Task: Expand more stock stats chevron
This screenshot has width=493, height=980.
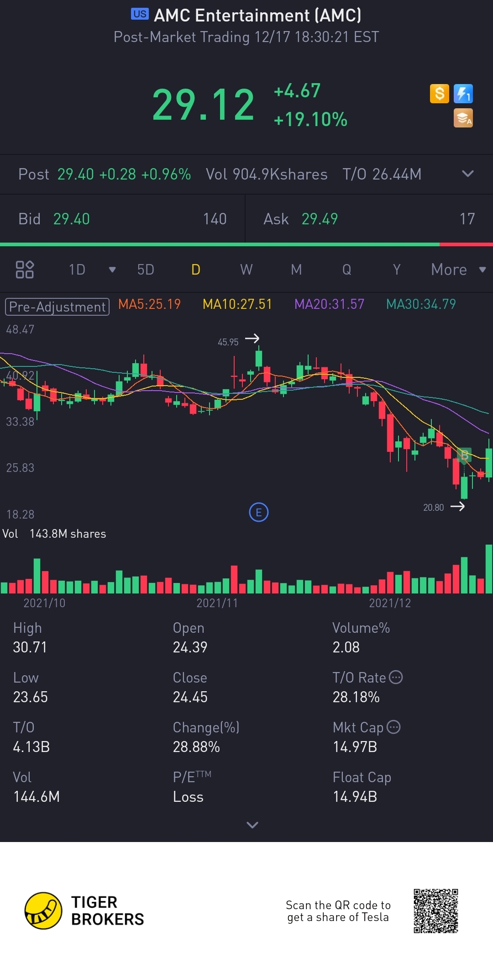Action: [252, 825]
